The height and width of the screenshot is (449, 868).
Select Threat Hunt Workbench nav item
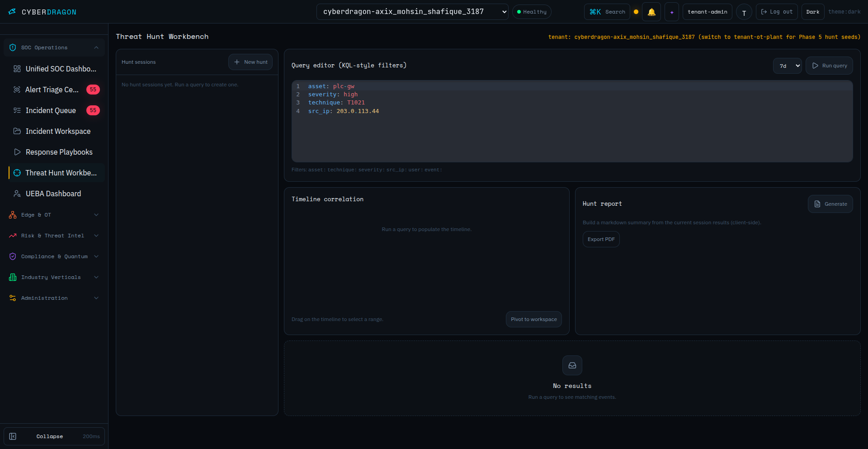pos(57,173)
